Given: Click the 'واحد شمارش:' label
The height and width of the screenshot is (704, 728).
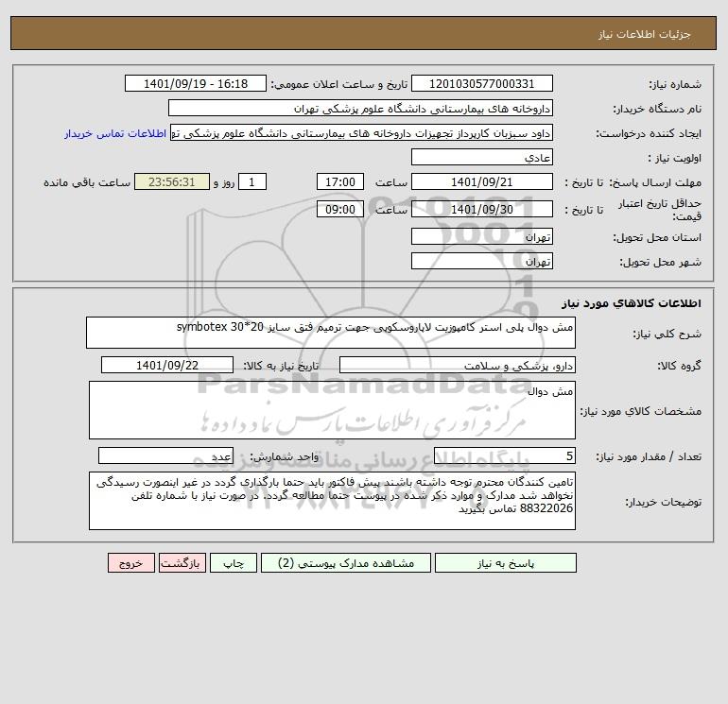Looking at the screenshot, I should [x=285, y=456].
